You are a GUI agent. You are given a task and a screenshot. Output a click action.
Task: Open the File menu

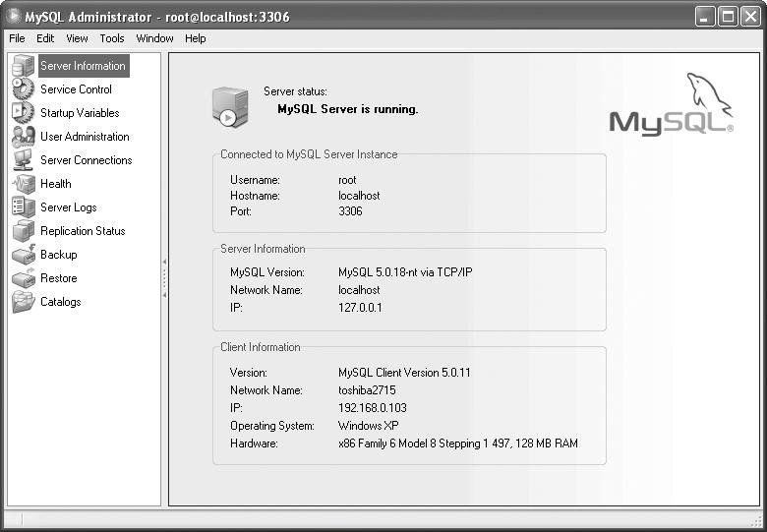tap(17, 38)
